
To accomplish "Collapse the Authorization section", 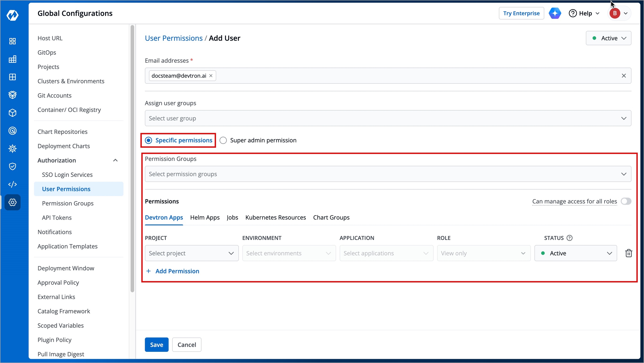I will pos(115,160).
